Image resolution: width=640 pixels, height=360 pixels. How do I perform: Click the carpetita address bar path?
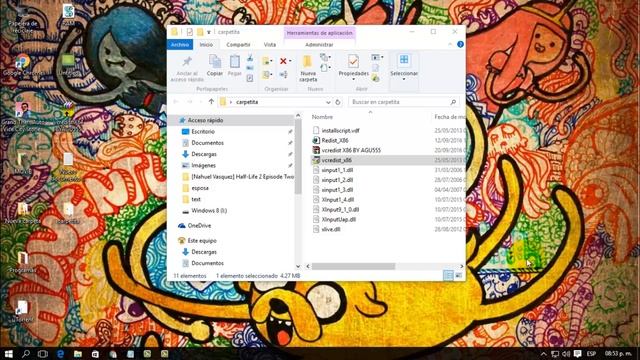point(247,102)
